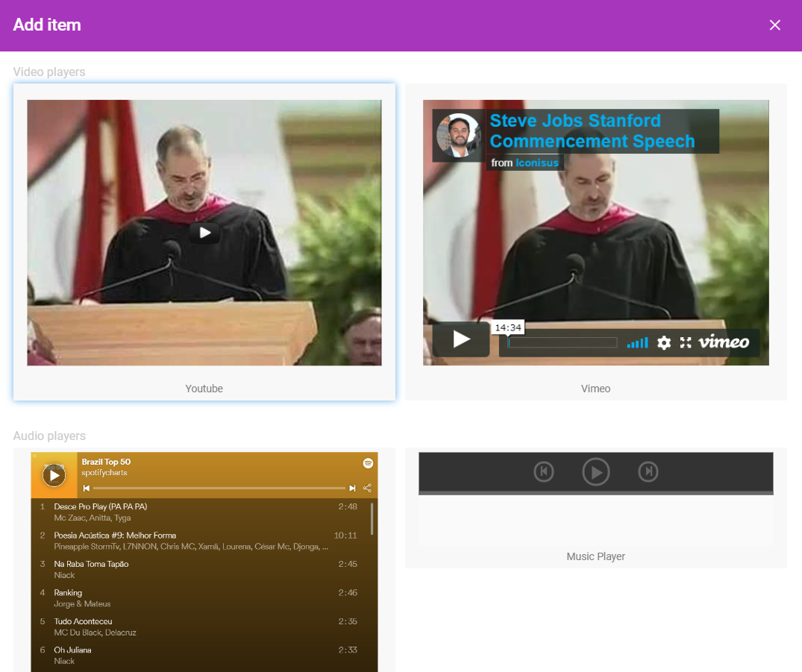Click the Spotify track list scrollbar
Screen dimensions: 802x672
coord(372,518)
